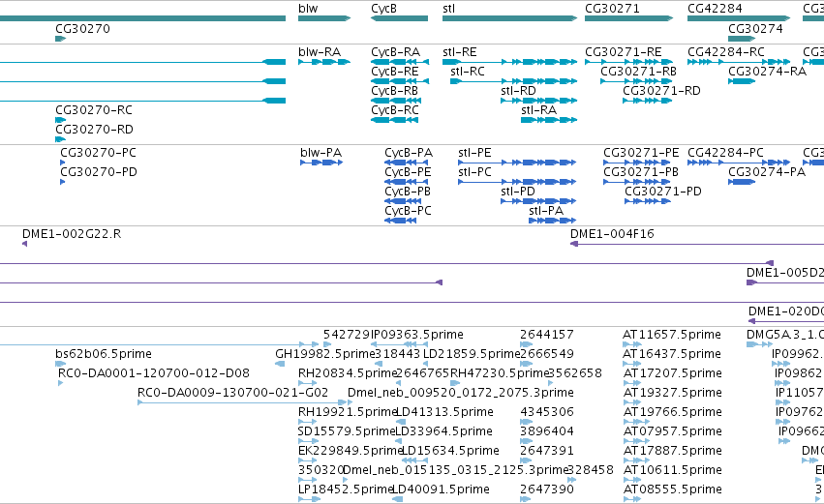Select EST label RH20834.5prime
Viewport: 824px width, 504px height.
point(348,373)
